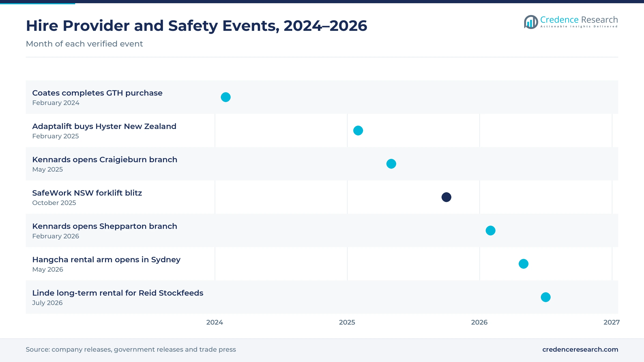The image size is (644, 362).
Task: Click the 'February 2026' date text
Action: coord(56,236)
